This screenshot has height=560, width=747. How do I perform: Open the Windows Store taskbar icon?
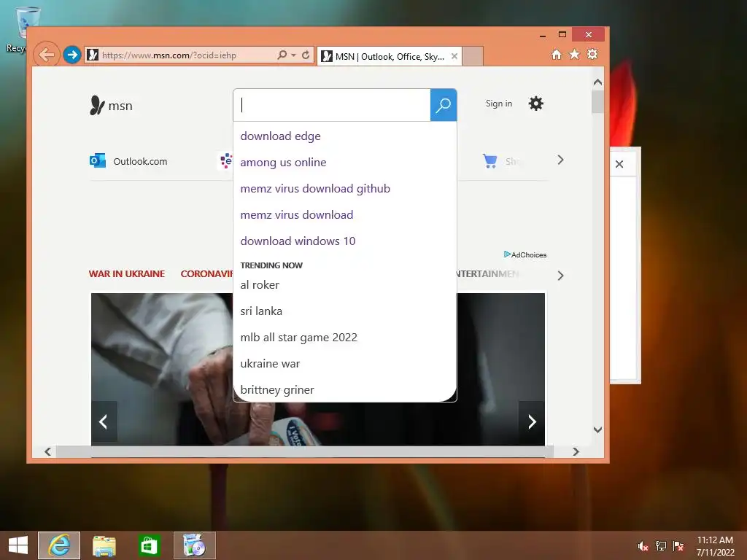(x=149, y=545)
